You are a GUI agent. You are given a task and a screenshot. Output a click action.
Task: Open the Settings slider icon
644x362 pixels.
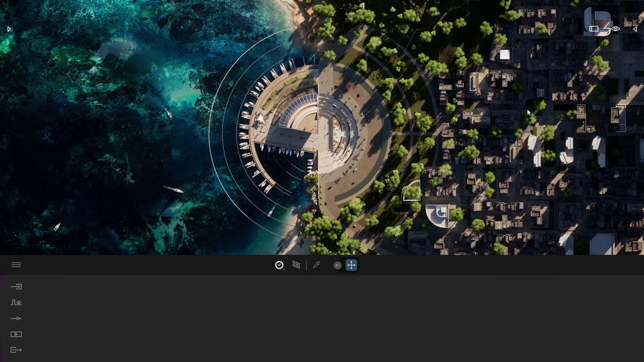16,319
